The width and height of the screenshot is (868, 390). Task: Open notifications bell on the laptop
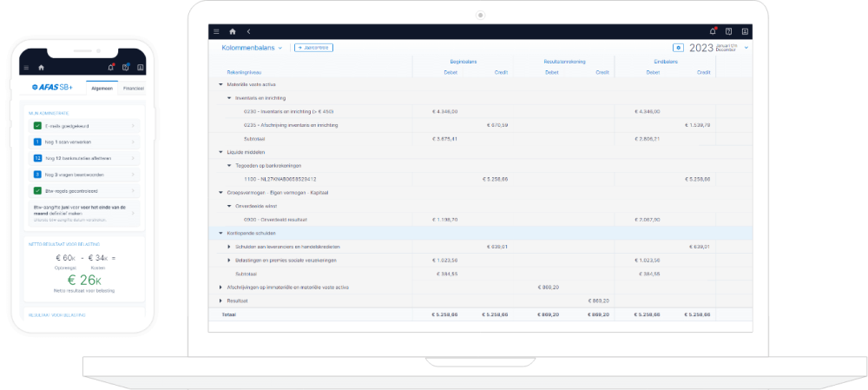click(x=713, y=31)
